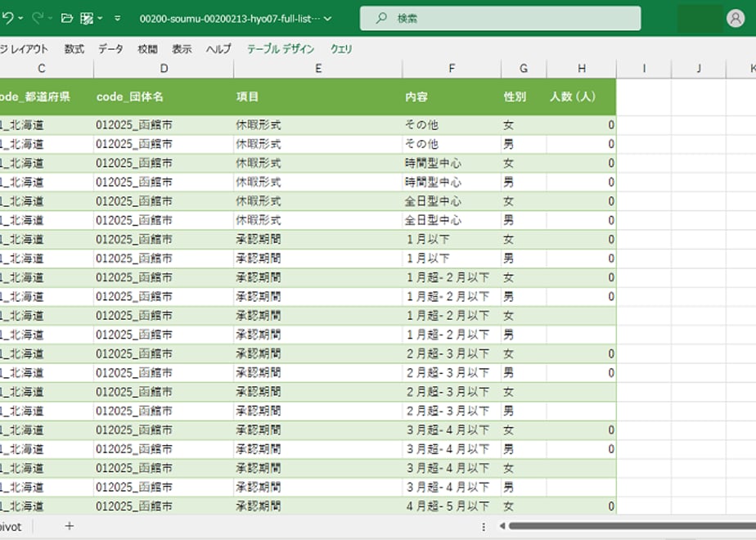Viewport: 756px width, 540px height.
Task: Open the user account profile icon
Action: pyautogui.click(x=736, y=18)
